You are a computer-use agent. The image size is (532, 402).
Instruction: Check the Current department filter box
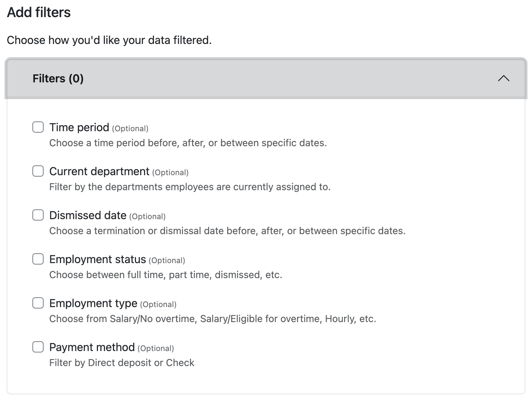tap(38, 171)
